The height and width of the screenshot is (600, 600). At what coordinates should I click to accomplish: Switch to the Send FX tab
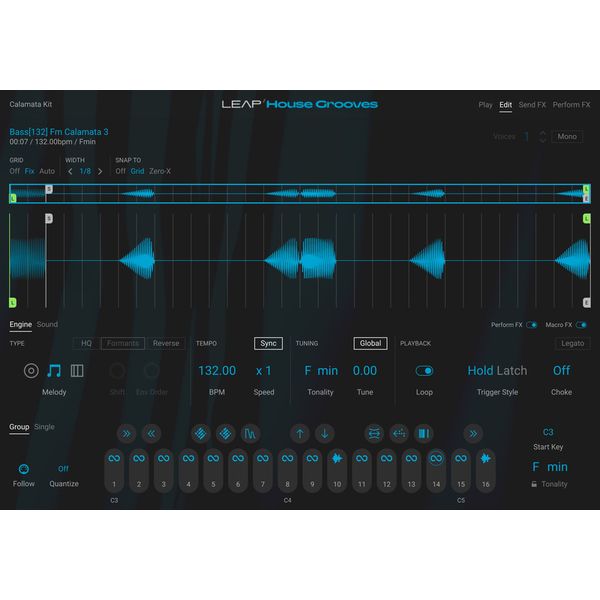pos(532,104)
